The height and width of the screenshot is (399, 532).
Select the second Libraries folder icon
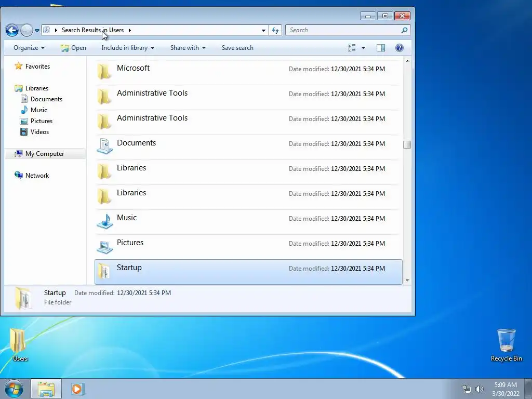(104, 196)
